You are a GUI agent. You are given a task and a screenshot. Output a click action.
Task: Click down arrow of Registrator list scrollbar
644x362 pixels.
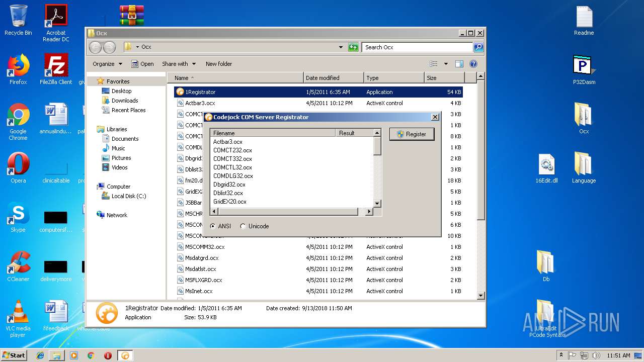tap(377, 204)
